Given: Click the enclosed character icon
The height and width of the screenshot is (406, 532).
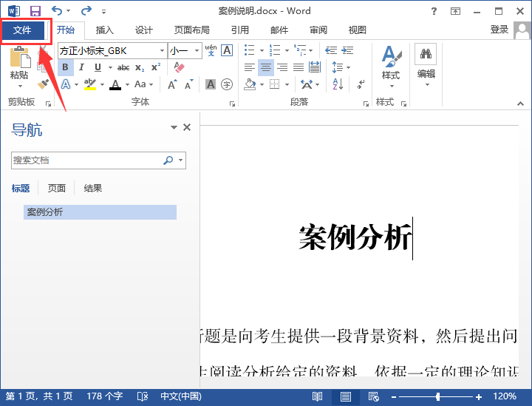Looking at the screenshot, I should pyautogui.click(x=227, y=84).
